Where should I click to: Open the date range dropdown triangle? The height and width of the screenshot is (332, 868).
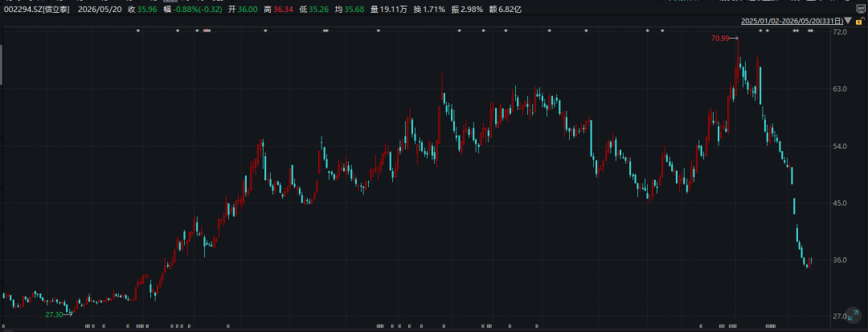(849, 22)
